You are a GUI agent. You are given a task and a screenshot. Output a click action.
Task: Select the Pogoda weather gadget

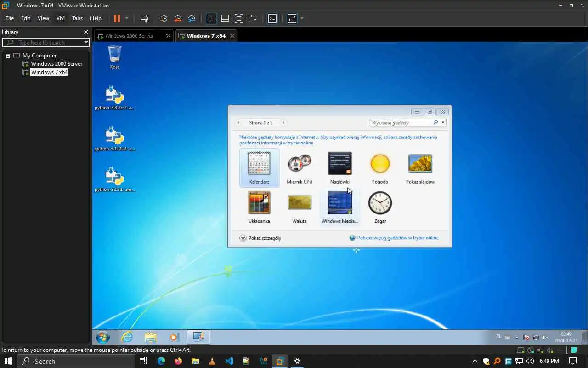[x=380, y=167]
